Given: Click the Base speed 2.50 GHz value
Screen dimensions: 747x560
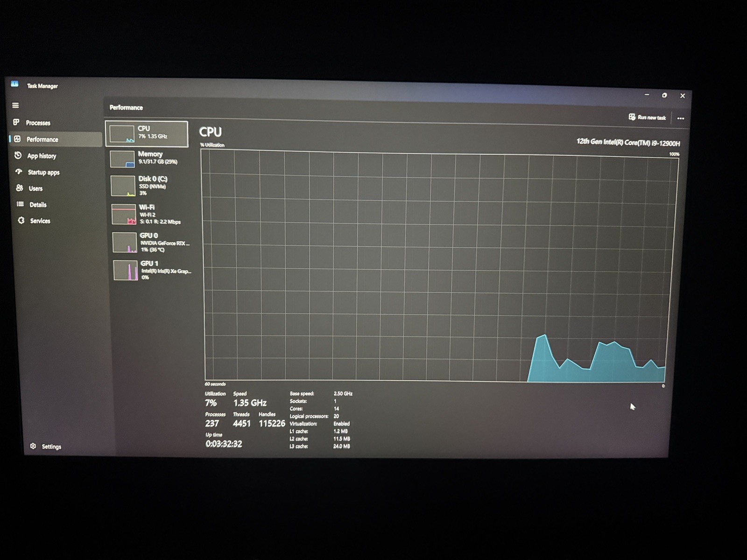Looking at the screenshot, I should click(343, 394).
